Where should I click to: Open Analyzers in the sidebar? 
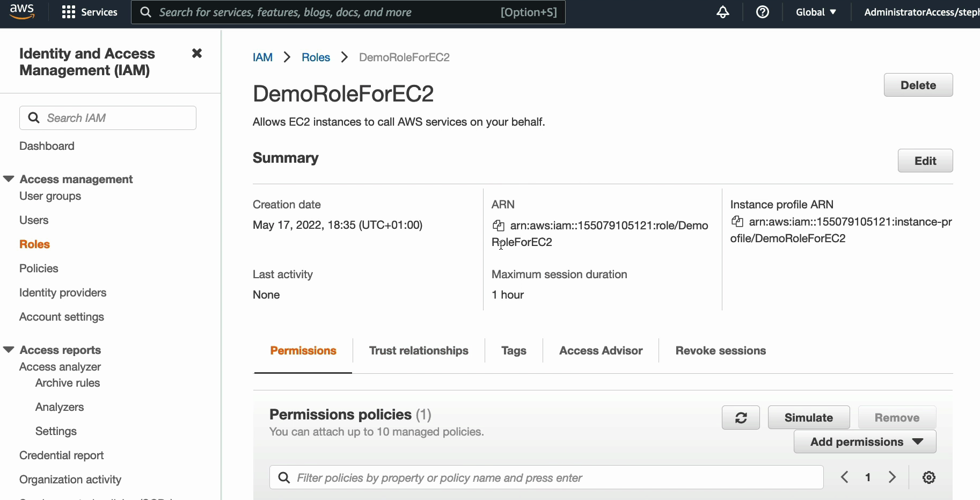[x=60, y=407]
